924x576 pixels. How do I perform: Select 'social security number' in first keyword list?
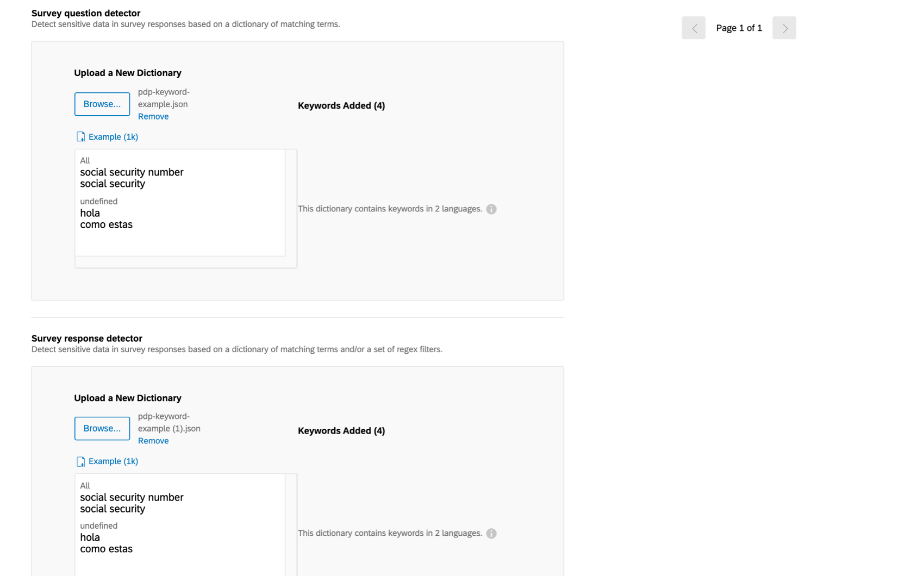point(132,172)
